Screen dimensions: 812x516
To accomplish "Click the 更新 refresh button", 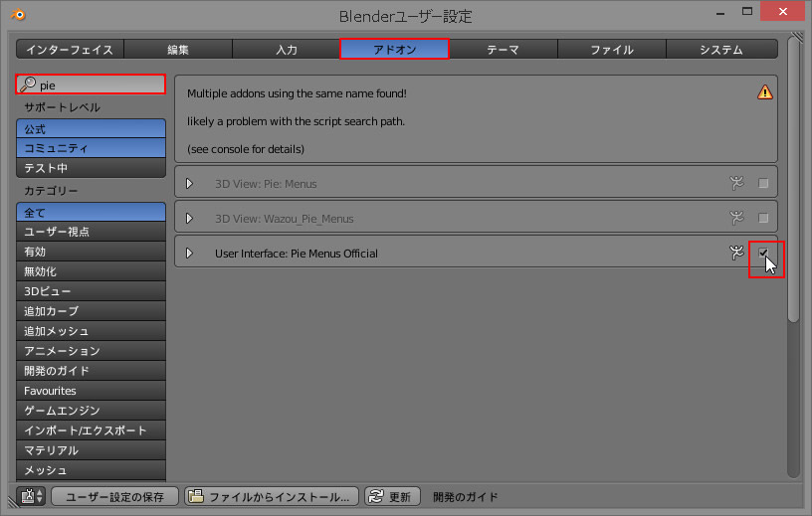I will 392,496.
